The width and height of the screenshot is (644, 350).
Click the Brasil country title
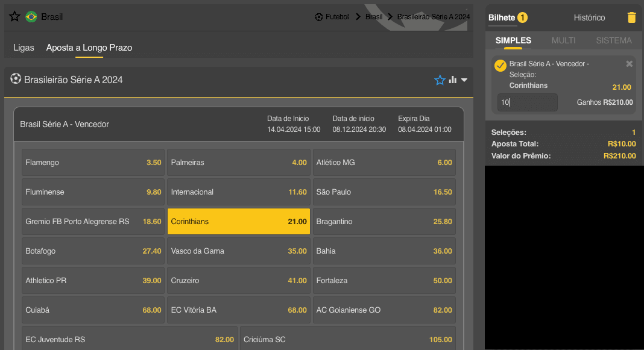(52, 17)
